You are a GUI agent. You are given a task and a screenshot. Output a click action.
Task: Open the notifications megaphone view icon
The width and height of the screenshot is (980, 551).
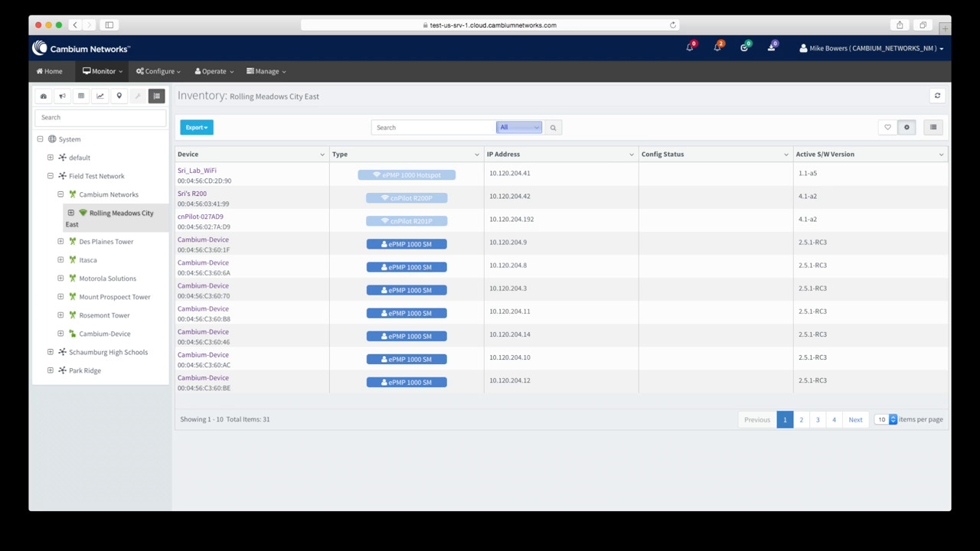(62, 96)
